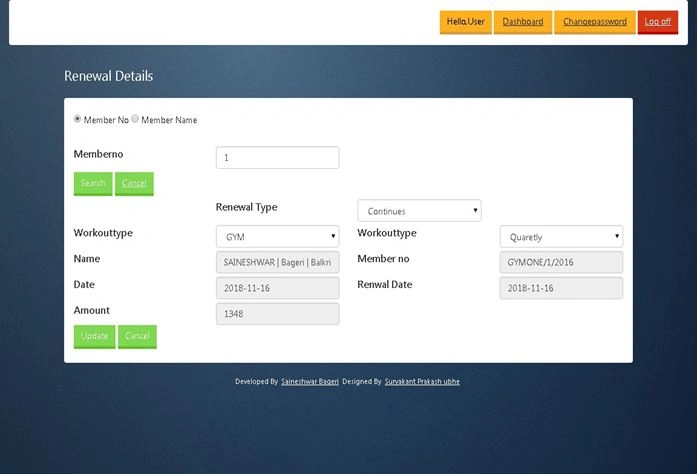This screenshot has width=697, height=474.
Task: Click the Renewal Details heading
Action: [108, 76]
